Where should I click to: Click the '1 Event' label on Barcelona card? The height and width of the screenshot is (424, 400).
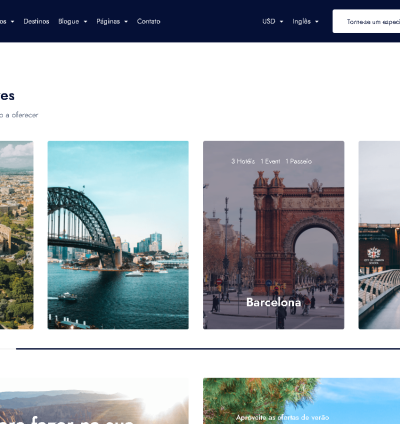pyautogui.click(x=270, y=161)
